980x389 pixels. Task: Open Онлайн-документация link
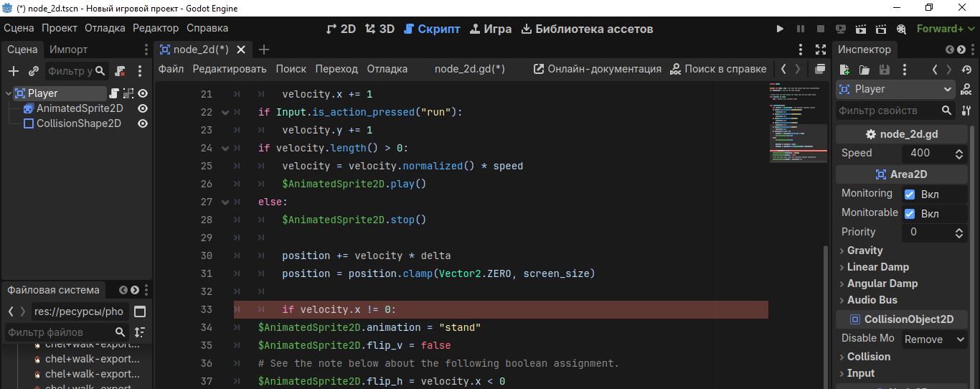598,69
